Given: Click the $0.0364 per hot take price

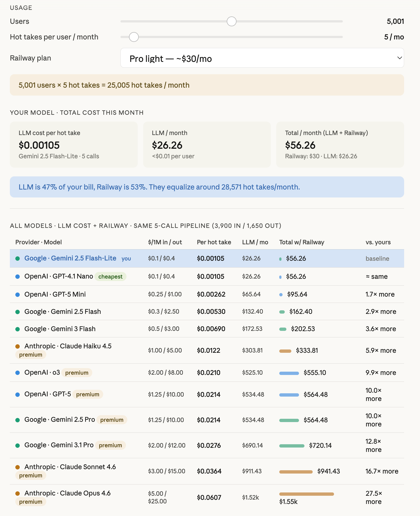Looking at the screenshot, I should coord(209,471).
